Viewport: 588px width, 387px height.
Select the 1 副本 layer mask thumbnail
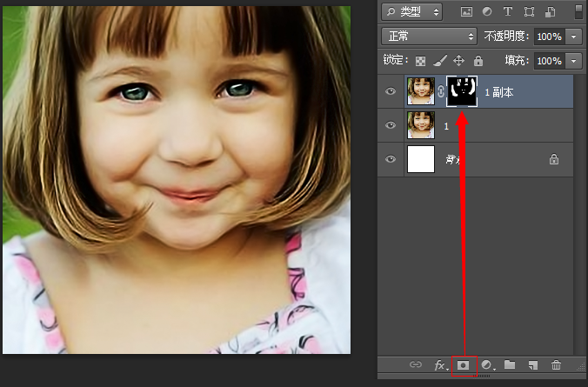(462, 91)
